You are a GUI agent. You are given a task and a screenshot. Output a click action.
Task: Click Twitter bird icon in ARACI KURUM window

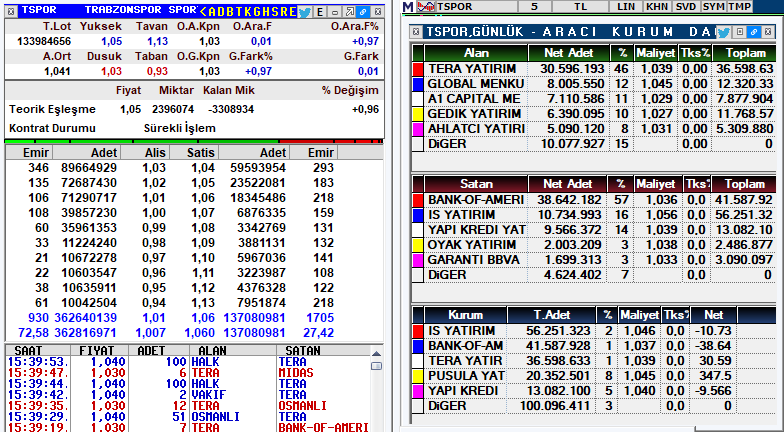tap(724, 32)
